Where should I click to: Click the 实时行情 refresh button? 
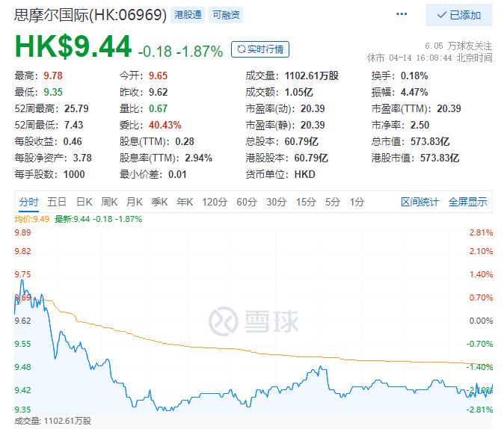pos(260,49)
